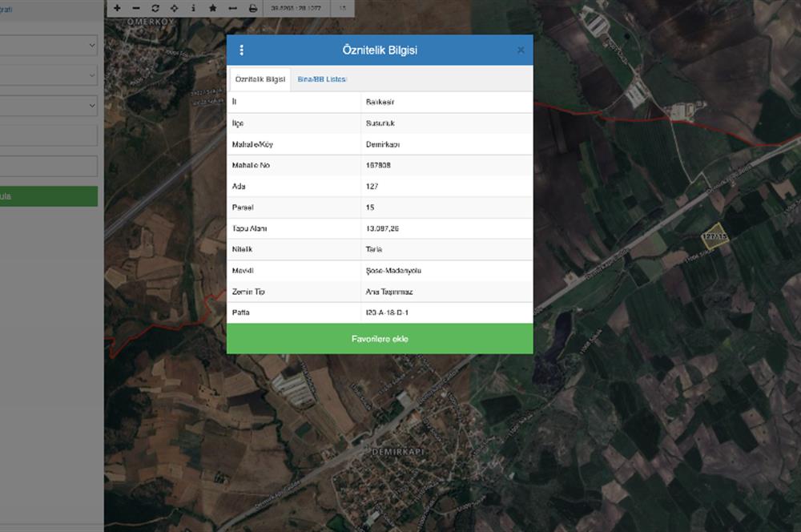The width and height of the screenshot is (801, 532).
Task: Open the second dropdown in left panel
Action: click(48, 76)
